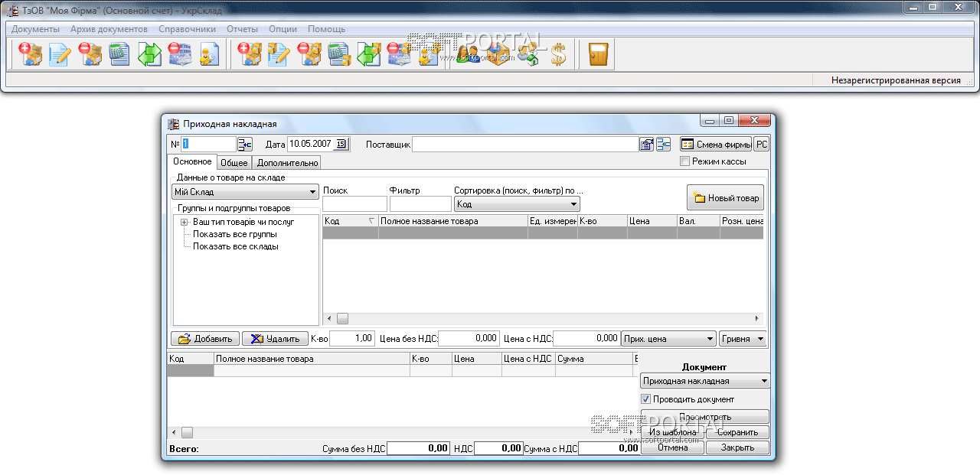Click the document-with-person icon in first toolbar group
Image resolution: width=980 pixels, height=475 pixels.
click(208, 54)
